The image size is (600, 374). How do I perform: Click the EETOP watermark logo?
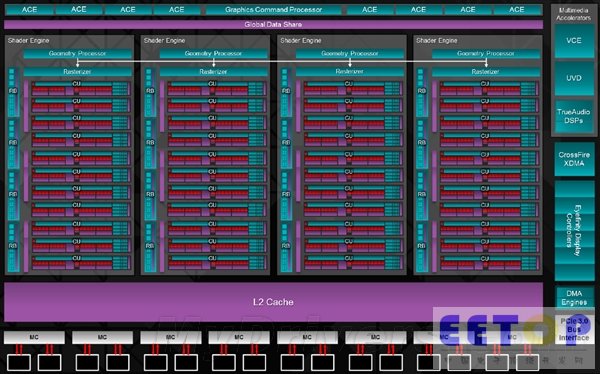click(x=514, y=330)
